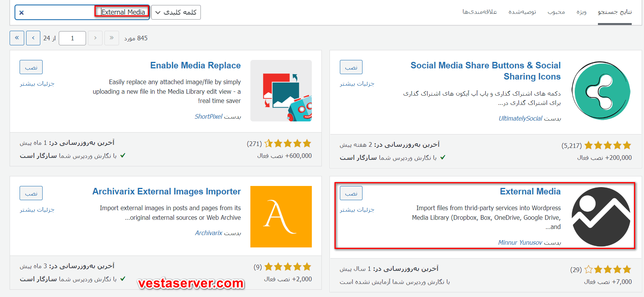The image size is (644, 297).
Task: Click star rating of External Media
Action: point(608,269)
